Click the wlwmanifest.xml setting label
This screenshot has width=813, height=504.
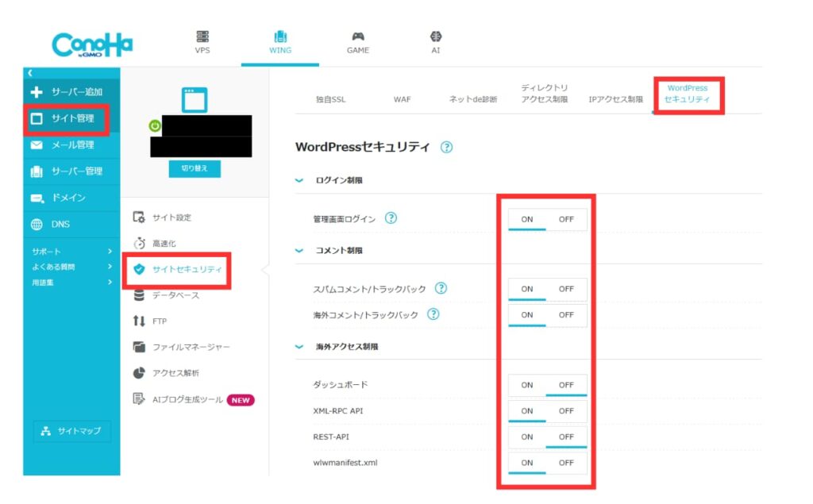point(345,463)
